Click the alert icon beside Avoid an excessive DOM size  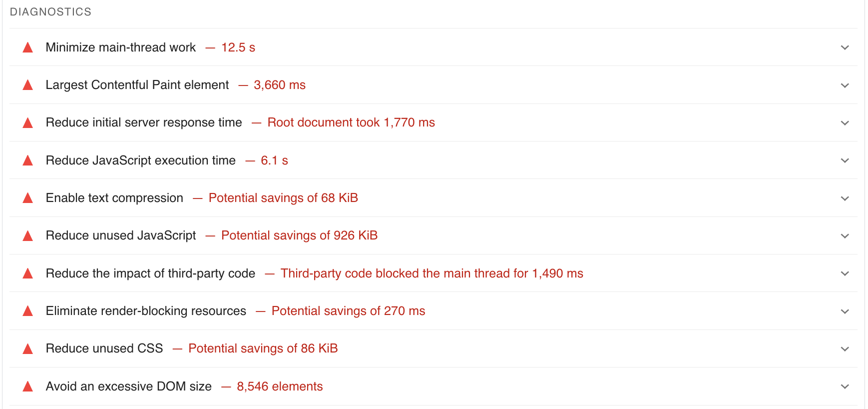[27, 386]
